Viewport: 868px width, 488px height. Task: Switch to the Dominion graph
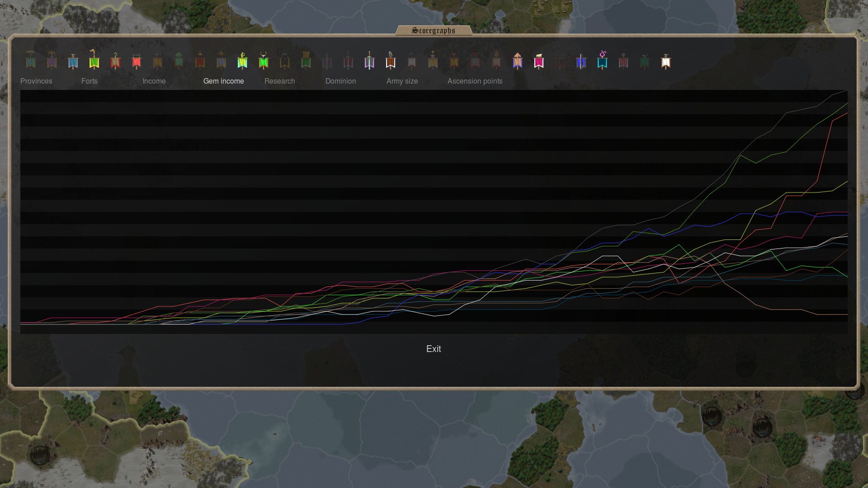click(341, 81)
